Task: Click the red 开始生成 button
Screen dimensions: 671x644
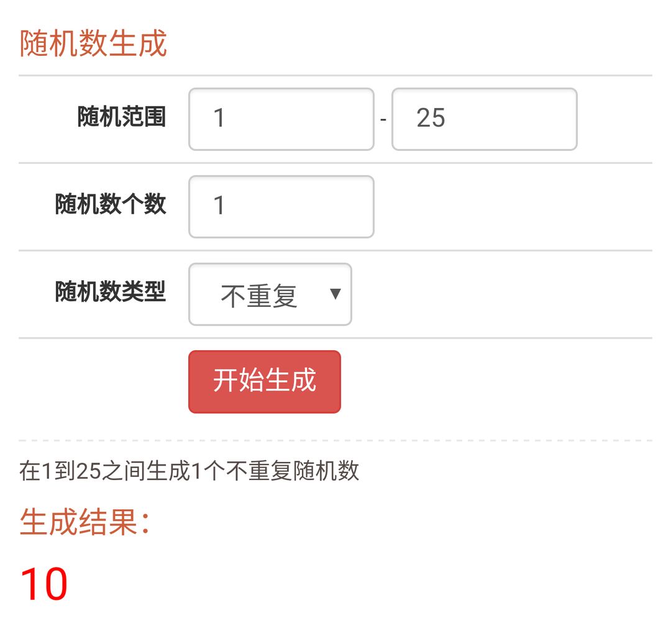Action: pos(265,382)
